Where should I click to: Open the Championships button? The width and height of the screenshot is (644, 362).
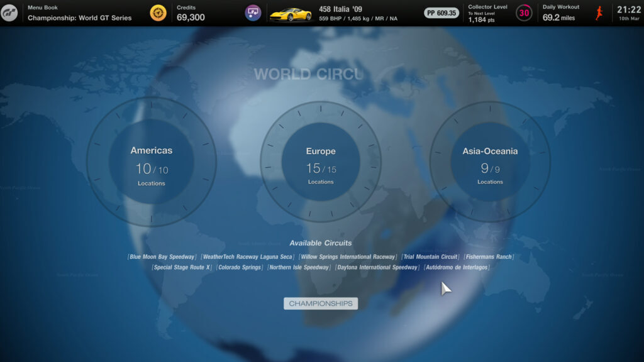[321, 304]
